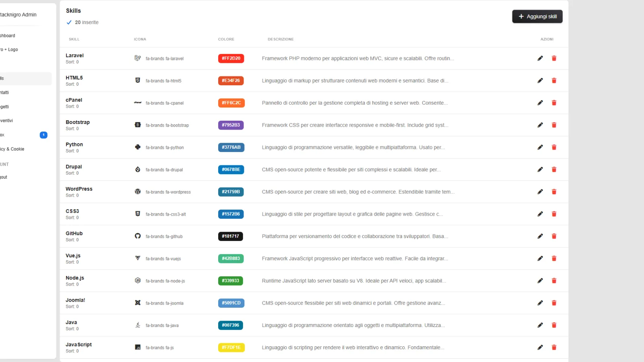Trash the Joomla! skill row
The height and width of the screenshot is (362, 644).
coord(554,303)
